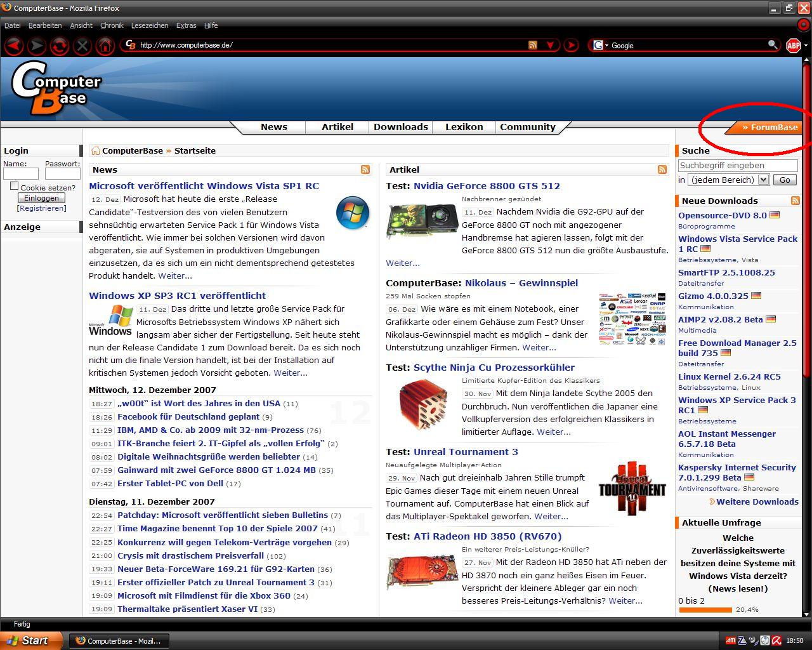Screen dimensions: 812x650
Task: Open 'Microsoft veröffentlicht Windows Vista SP1 RC' headline
Action: 204,186
